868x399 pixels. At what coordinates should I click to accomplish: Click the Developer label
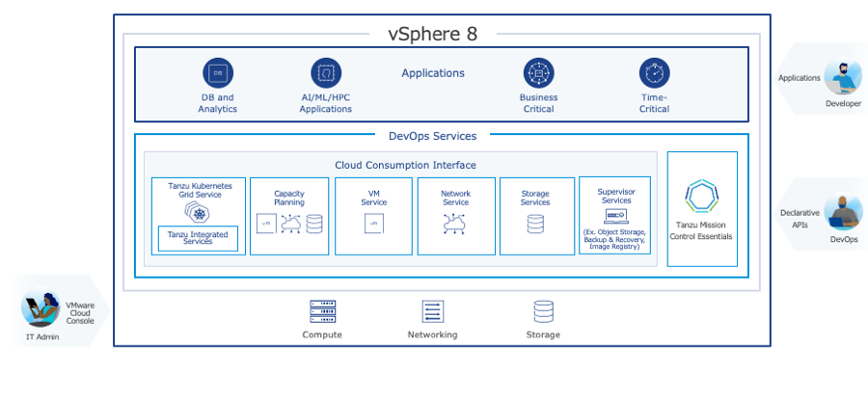[844, 103]
